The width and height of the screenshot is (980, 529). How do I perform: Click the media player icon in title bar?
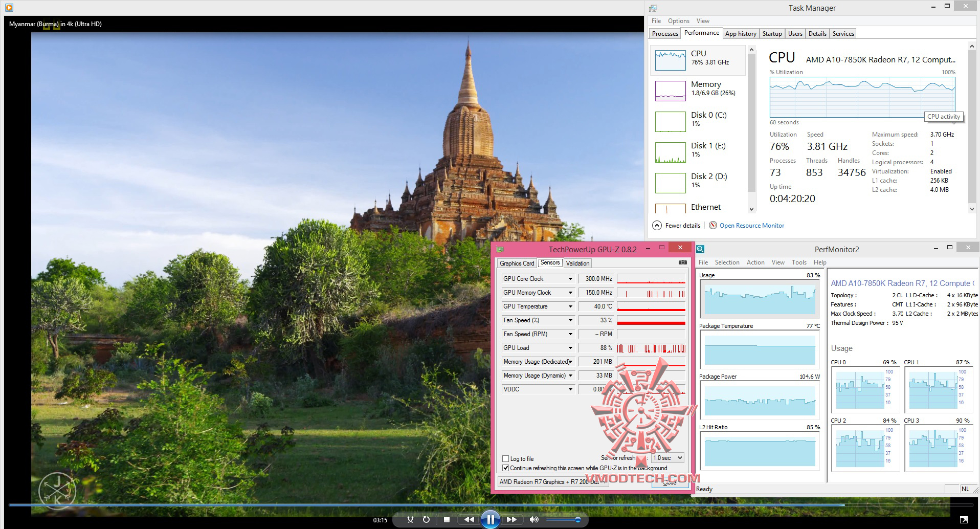9,8
